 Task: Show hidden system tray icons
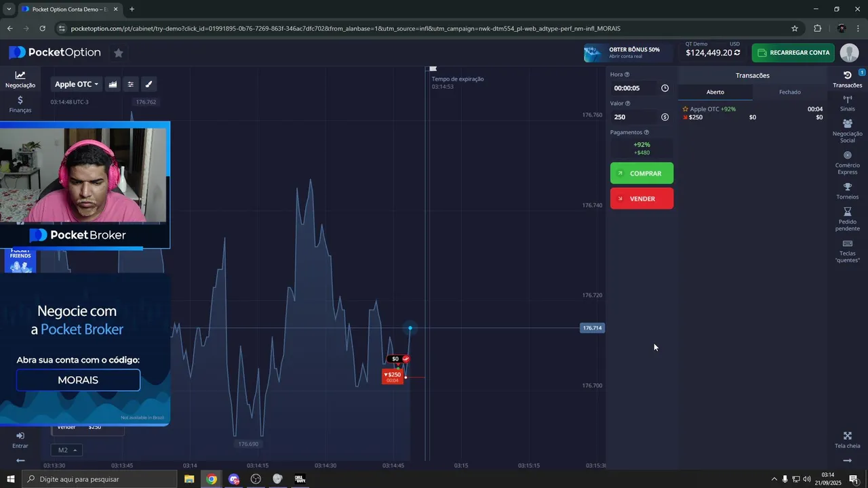point(774,479)
